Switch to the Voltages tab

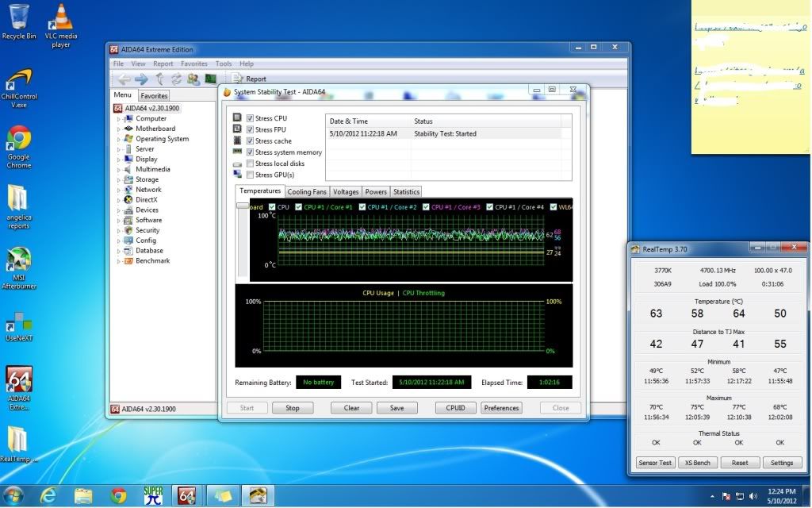pyautogui.click(x=346, y=192)
